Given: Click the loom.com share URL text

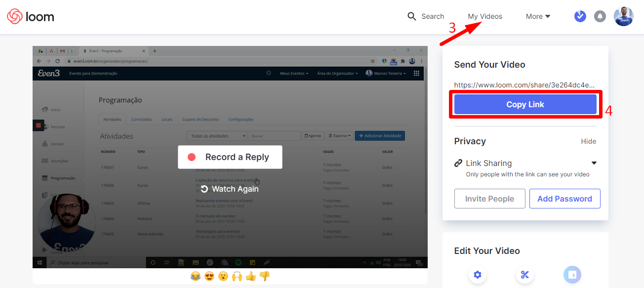Looking at the screenshot, I should tap(524, 85).
